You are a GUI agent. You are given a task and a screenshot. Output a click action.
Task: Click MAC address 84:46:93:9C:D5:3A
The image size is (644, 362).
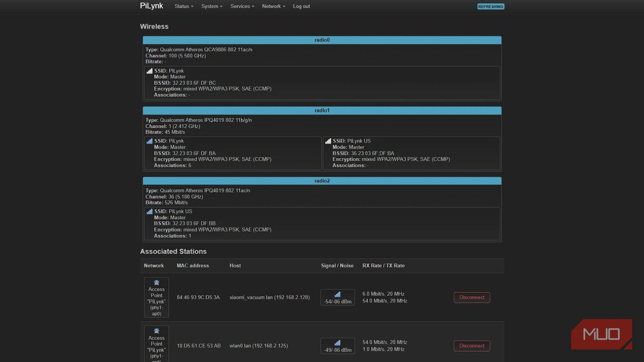[198, 297]
